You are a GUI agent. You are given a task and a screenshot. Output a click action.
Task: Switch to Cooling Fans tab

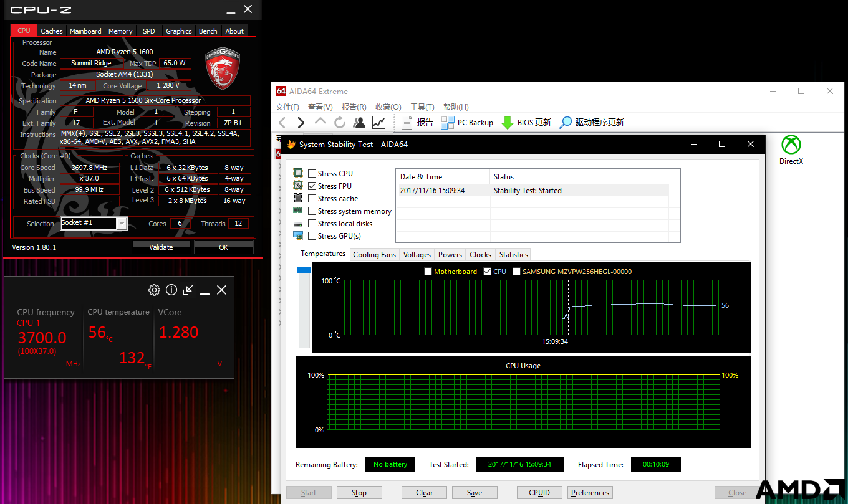click(x=374, y=254)
